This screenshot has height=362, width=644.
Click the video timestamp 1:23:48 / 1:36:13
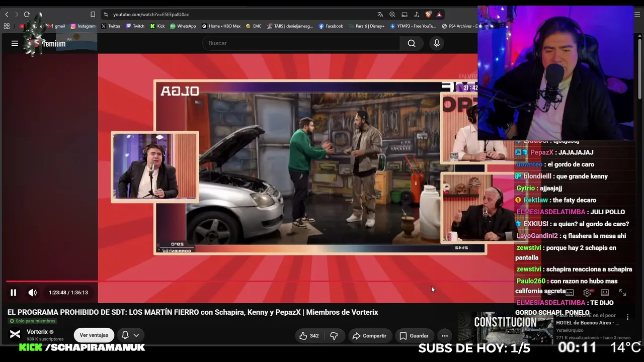(x=68, y=293)
